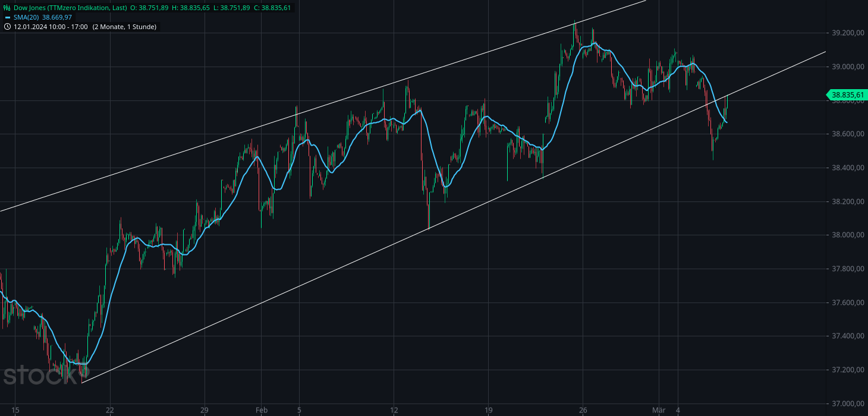Open the timeframe selector showing 2 Monate, 1 Stunde
Viewport: 868px width, 416px height.
(x=125, y=27)
